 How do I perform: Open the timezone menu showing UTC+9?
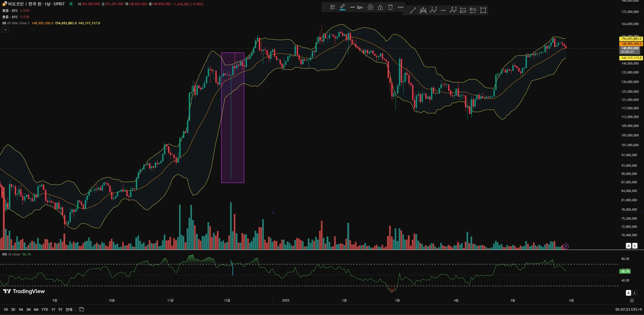coord(628,310)
